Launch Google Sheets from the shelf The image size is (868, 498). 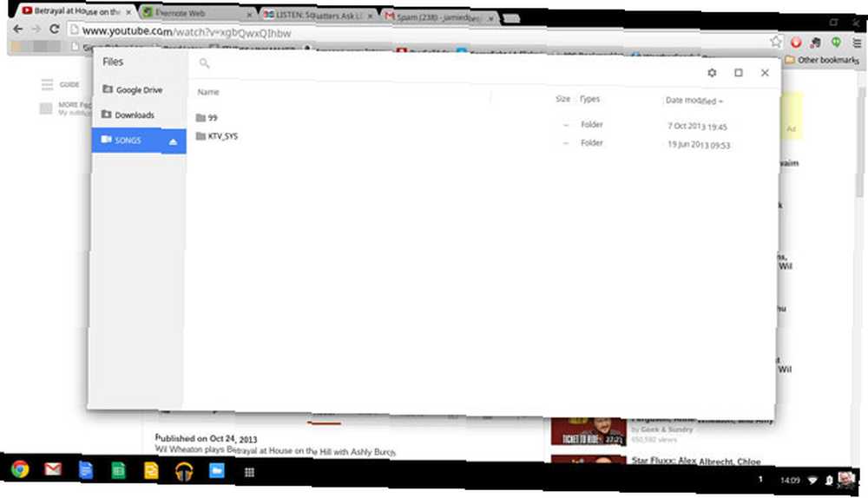pyautogui.click(x=118, y=470)
